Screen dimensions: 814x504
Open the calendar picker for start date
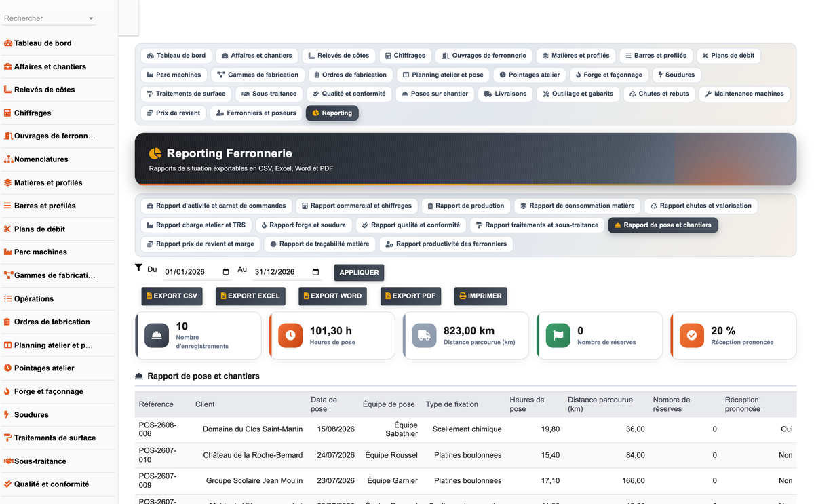pyautogui.click(x=226, y=272)
